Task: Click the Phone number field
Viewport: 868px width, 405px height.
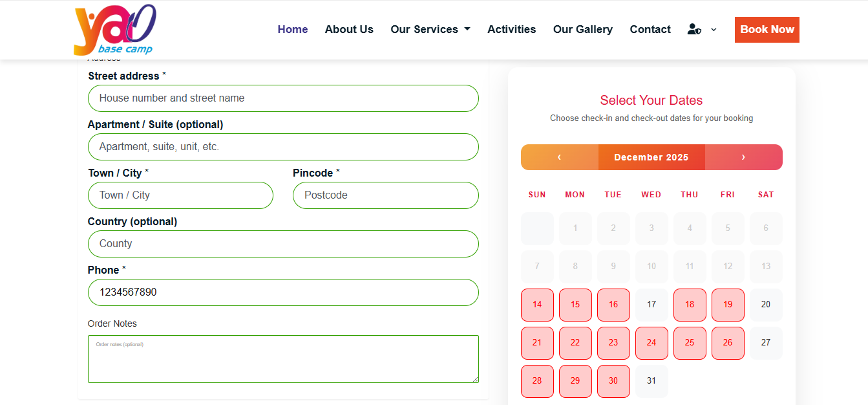Action: 283,292
